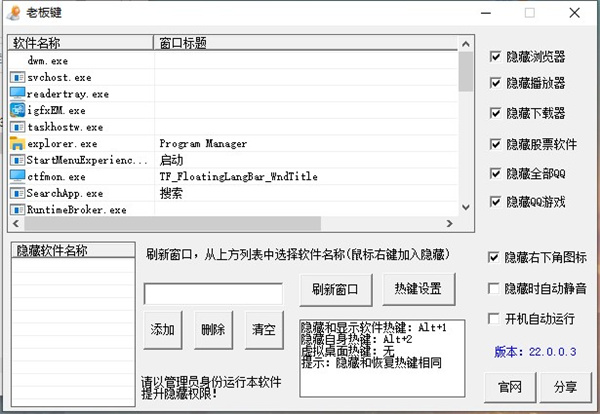This screenshot has height=414, width=600.
Task: Toggle 隐藏浏览器 checkbox
Action: pyautogui.click(x=495, y=57)
